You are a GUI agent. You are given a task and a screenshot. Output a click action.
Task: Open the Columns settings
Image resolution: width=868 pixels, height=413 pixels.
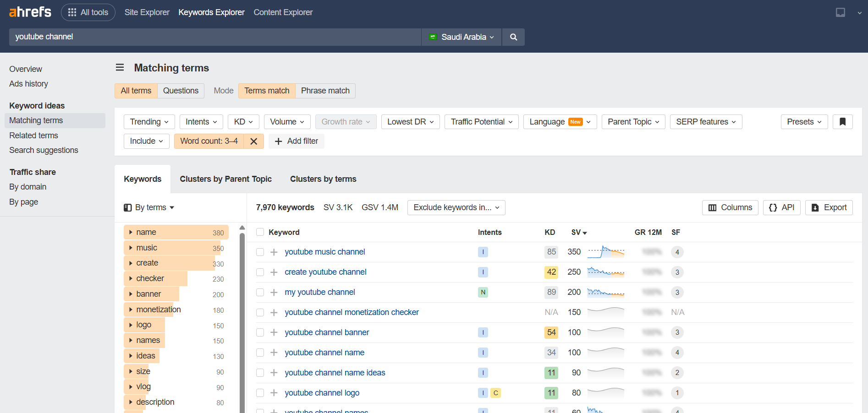pos(730,208)
